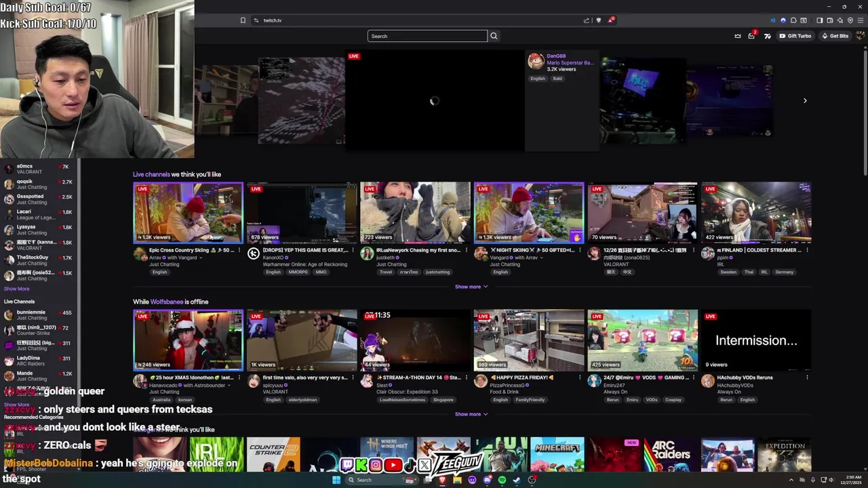Show More followed channels in sidebar
Screen dimensions: 868x488
click(x=16, y=289)
